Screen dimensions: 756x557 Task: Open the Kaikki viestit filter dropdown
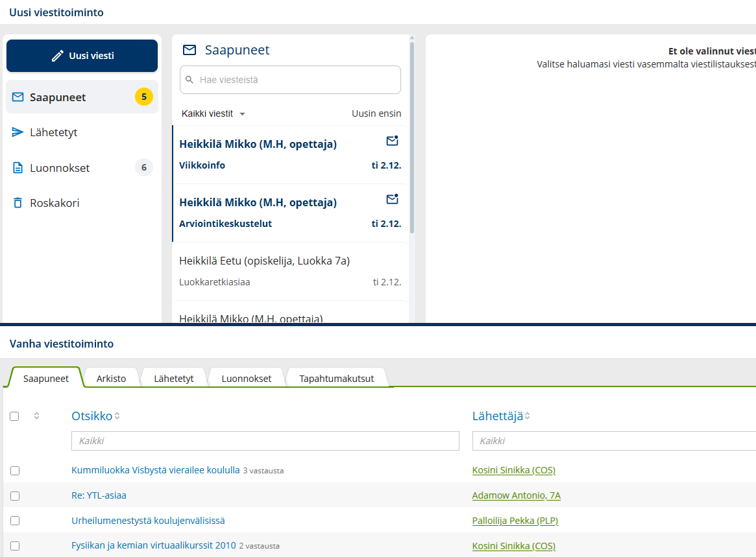[x=213, y=113]
